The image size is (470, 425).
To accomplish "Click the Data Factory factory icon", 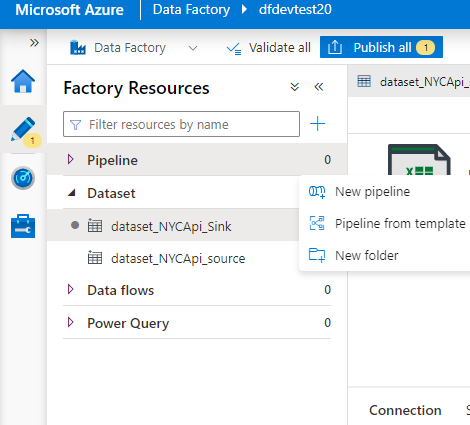I will (78, 48).
